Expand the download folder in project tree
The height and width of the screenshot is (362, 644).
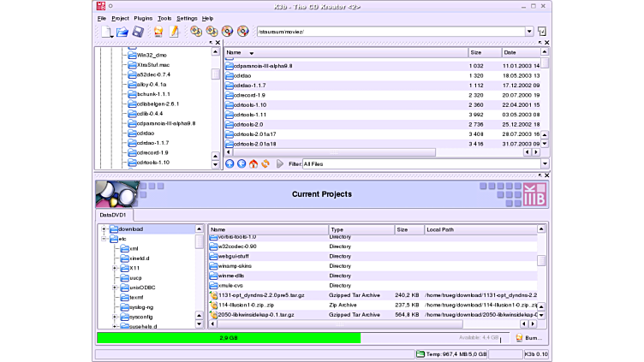click(x=104, y=229)
